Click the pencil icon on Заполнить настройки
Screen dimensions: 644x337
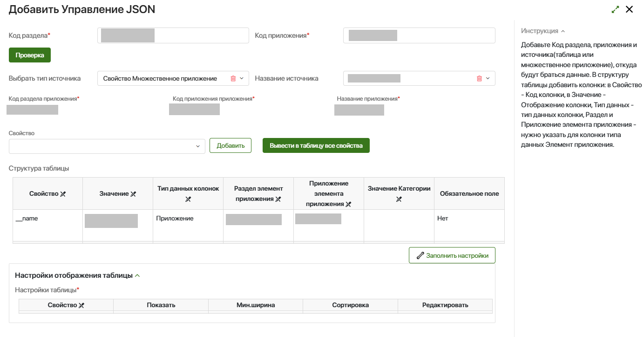(x=420, y=255)
